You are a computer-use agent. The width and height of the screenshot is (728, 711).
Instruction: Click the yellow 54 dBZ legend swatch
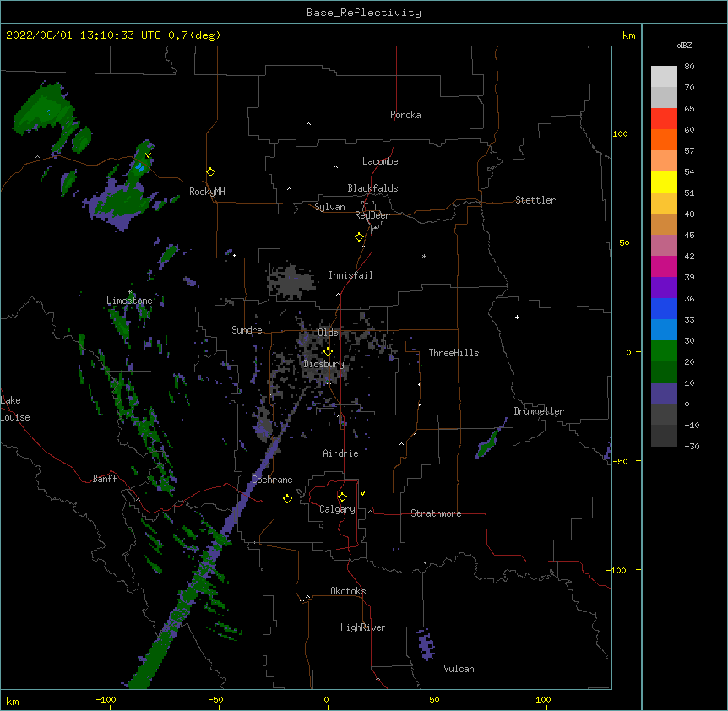664,182
